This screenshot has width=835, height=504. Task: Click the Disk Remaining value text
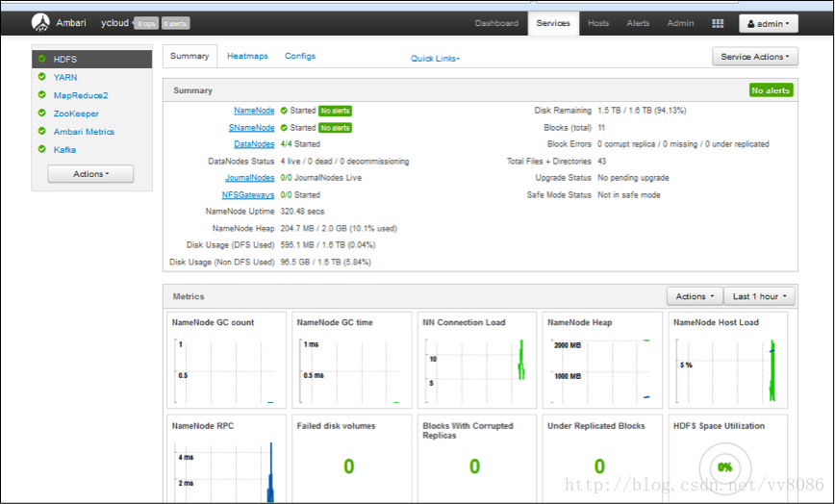[642, 111]
